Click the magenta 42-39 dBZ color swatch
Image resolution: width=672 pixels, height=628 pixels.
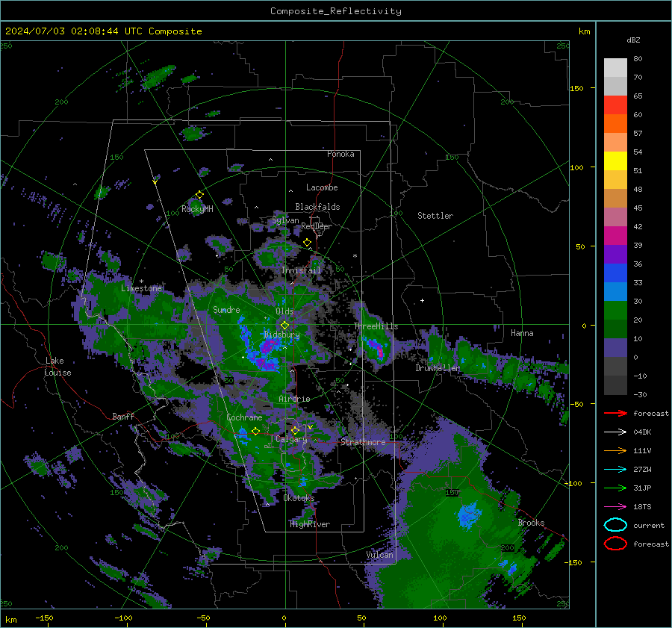615,236
